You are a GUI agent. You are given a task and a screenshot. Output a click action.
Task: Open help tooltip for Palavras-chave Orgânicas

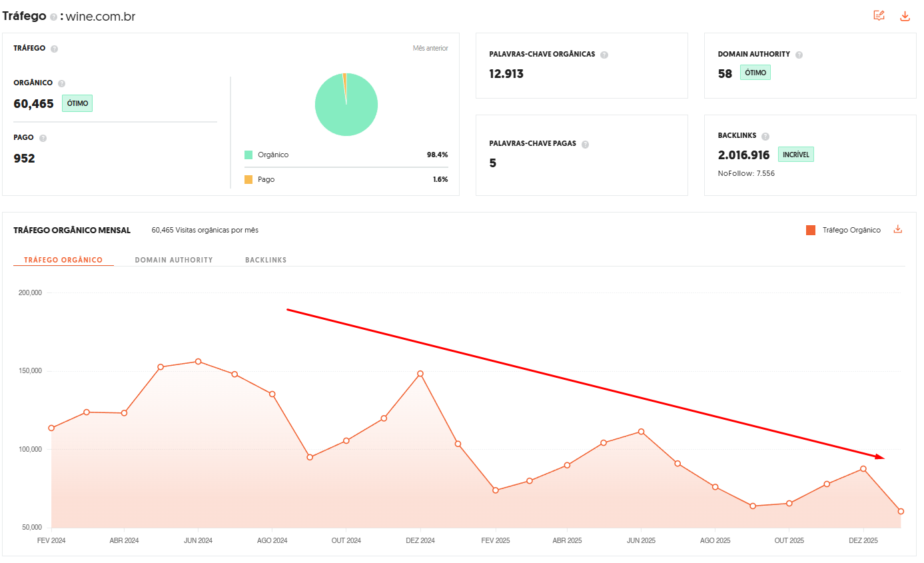point(604,55)
